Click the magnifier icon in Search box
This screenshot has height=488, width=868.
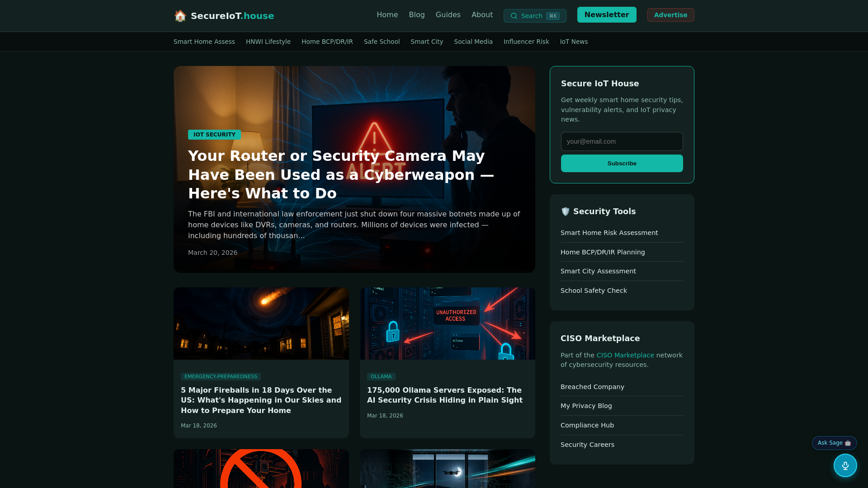[x=514, y=16]
